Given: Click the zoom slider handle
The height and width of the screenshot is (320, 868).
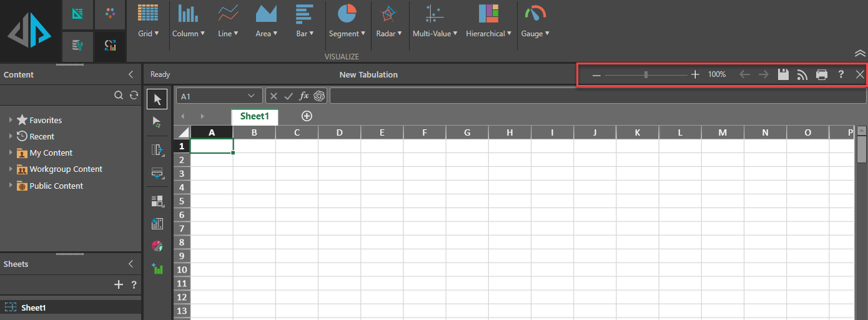Looking at the screenshot, I should coord(646,74).
